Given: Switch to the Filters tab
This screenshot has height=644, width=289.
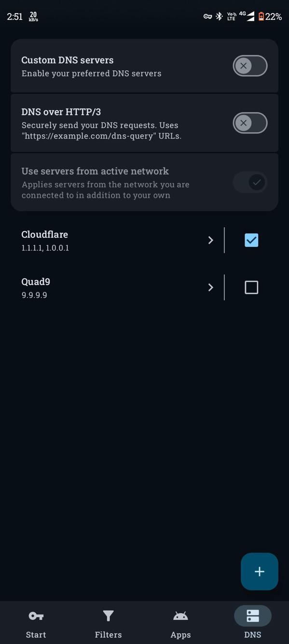Looking at the screenshot, I should [x=108, y=622].
